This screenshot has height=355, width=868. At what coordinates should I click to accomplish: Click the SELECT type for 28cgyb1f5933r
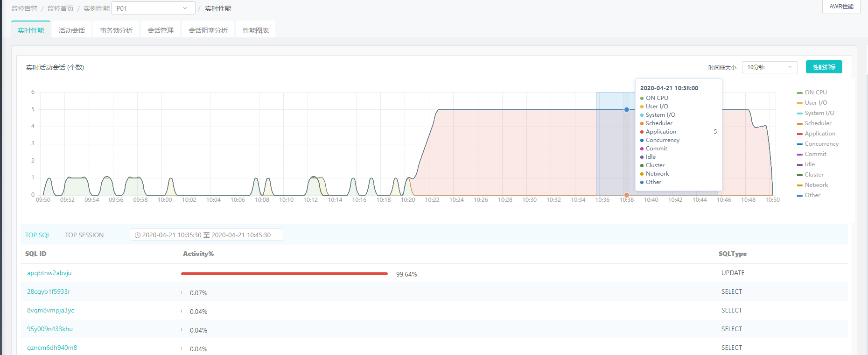tap(732, 291)
